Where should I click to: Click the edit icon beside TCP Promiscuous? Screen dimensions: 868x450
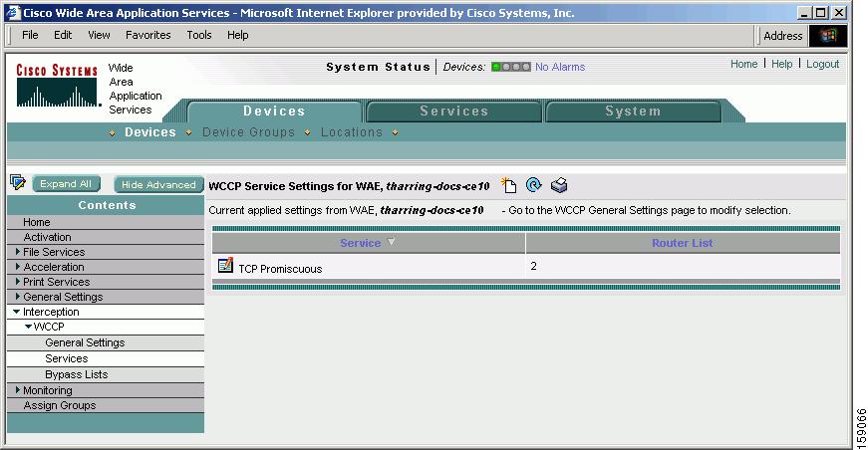click(x=225, y=266)
